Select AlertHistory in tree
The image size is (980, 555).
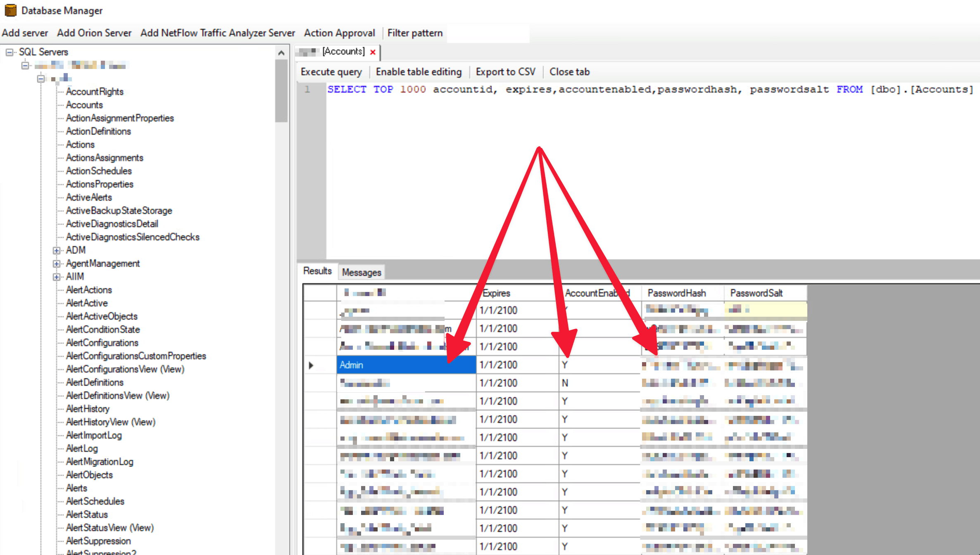click(88, 409)
